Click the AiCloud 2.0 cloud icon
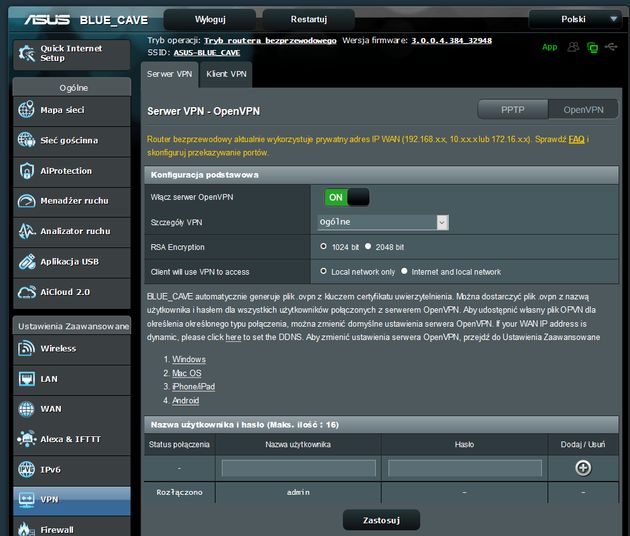 point(27,292)
